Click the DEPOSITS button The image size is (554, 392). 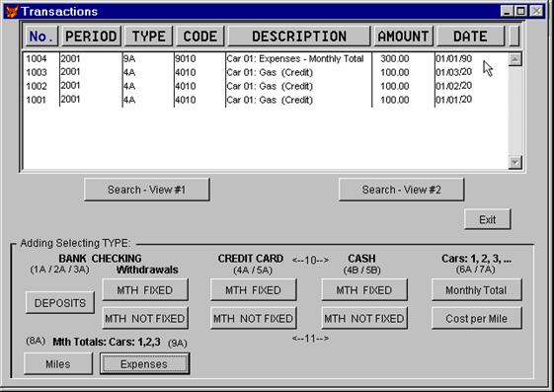(x=60, y=303)
